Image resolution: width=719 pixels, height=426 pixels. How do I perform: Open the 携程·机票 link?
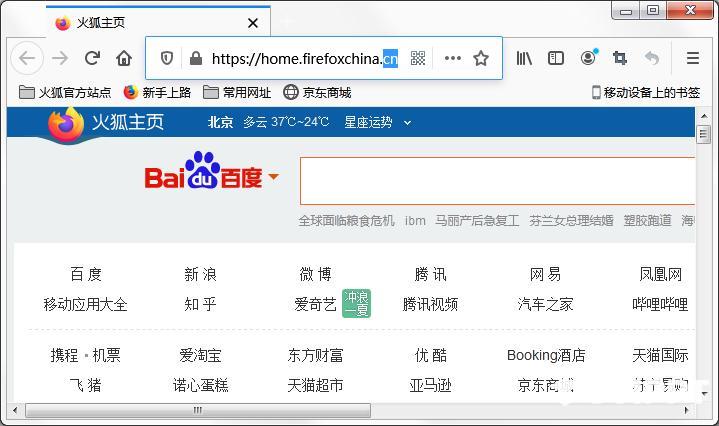point(86,355)
